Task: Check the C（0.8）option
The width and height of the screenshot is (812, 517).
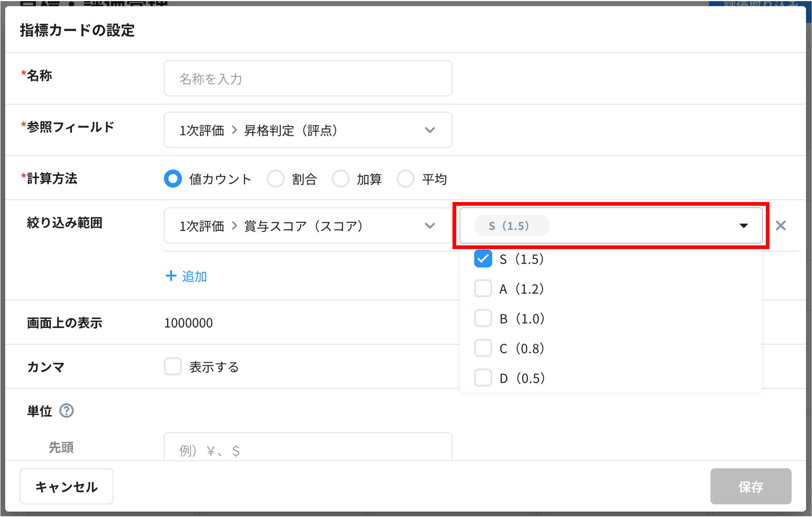Action: (x=483, y=348)
